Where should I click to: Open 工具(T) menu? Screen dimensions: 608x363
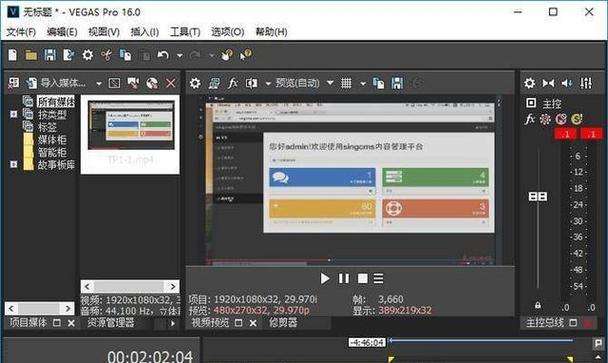[185, 32]
